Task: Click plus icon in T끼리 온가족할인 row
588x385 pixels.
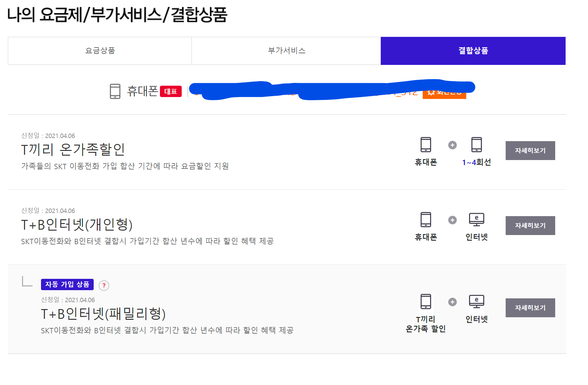Action: (452, 145)
